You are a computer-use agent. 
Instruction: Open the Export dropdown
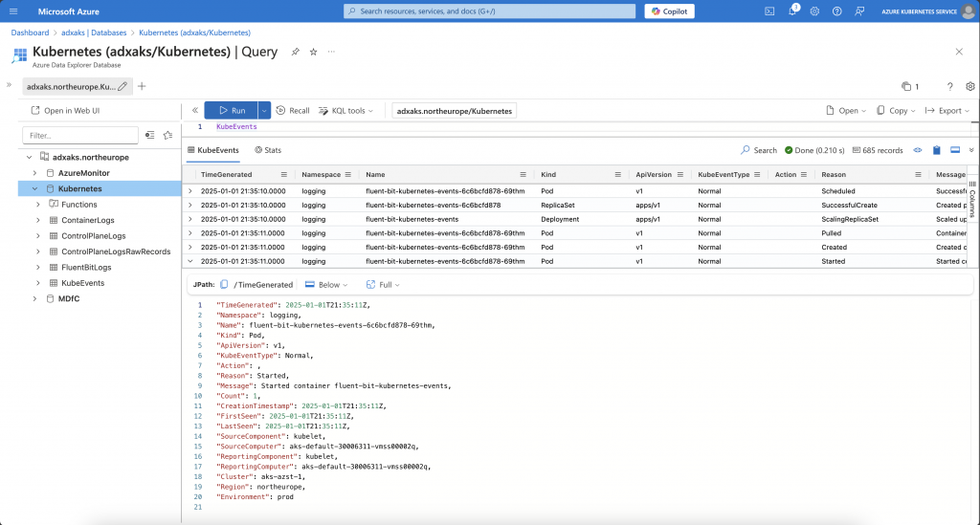click(x=947, y=111)
